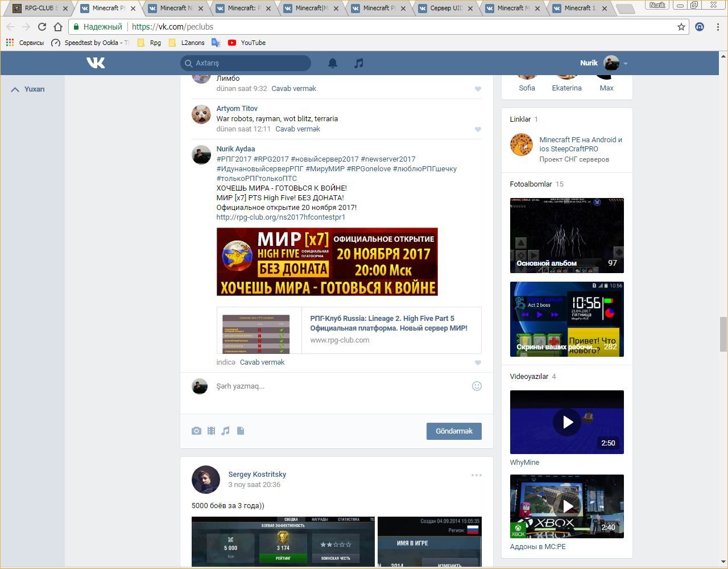Open the emoji picker in comment box
Screen dimensions: 728x569
click(477, 386)
